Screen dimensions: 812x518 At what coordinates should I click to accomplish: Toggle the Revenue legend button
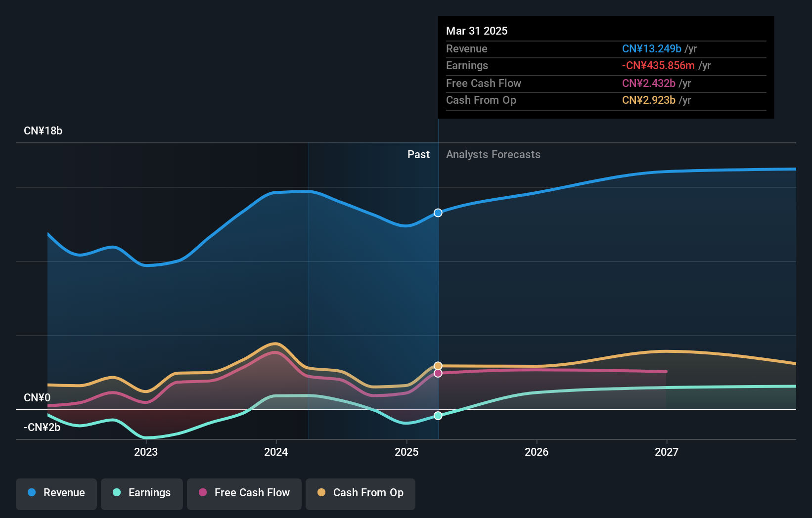click(x=56, y=494)
